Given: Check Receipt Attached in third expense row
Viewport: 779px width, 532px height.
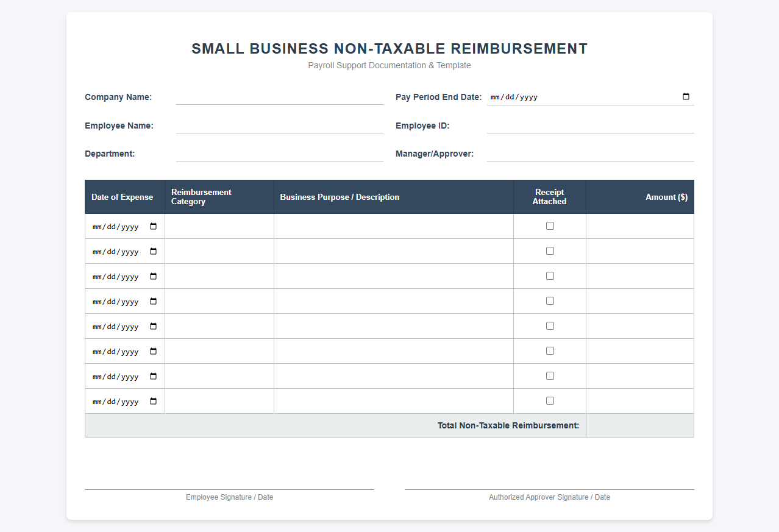Looking at the screenshot, I should point(550,275).
